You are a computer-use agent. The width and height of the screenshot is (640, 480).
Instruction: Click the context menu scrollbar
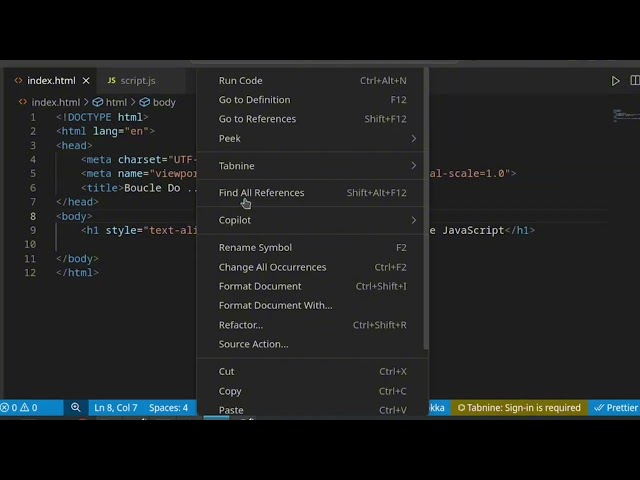[426, 209]
